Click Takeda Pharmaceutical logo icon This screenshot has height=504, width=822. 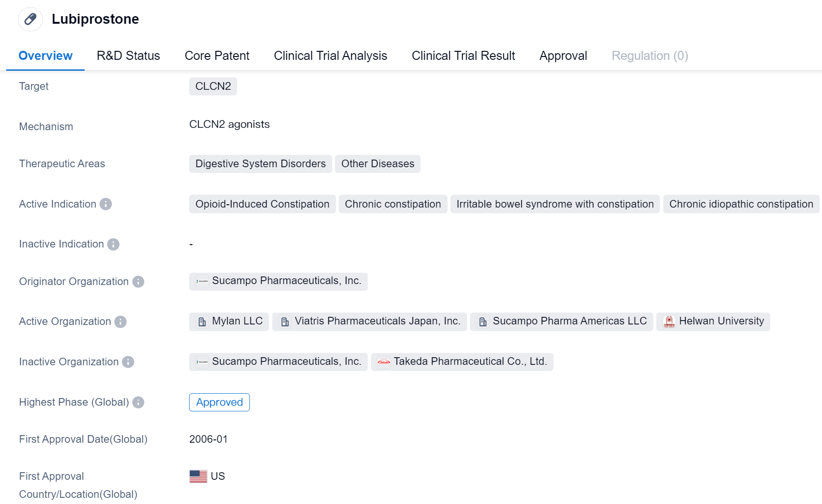pyautogui.click(x=383, y=362)
